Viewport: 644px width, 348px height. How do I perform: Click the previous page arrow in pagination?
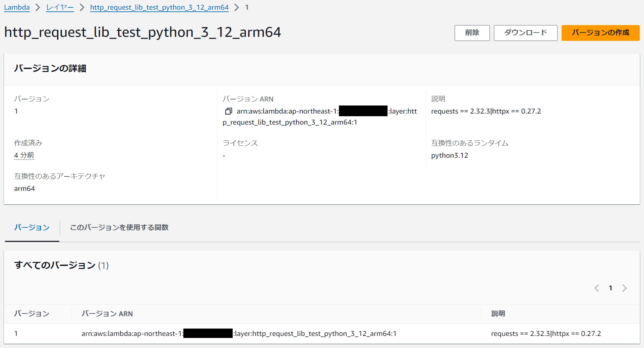(x=597, y=288)
